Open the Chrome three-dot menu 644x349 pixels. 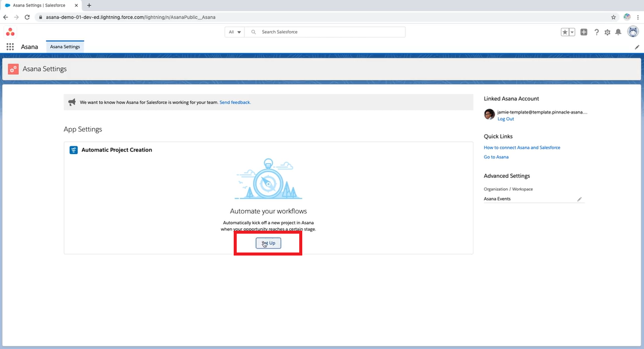click(x=638, y=17)
